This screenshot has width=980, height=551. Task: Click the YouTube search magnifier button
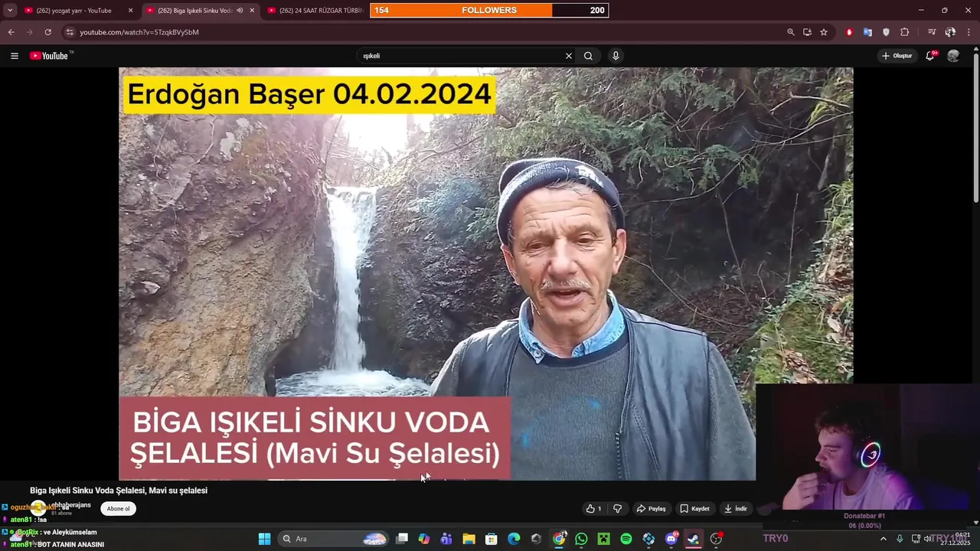pos(588,56)
